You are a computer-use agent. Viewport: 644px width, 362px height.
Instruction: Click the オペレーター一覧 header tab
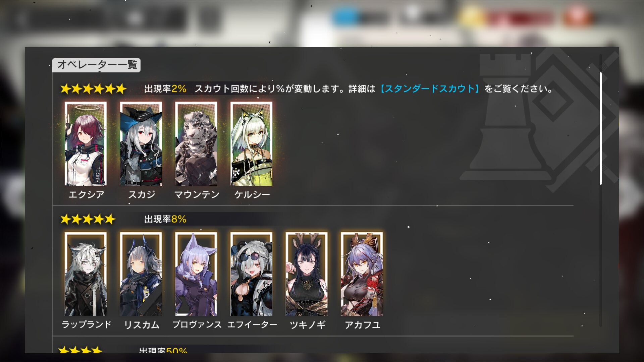tap(97, 65)
